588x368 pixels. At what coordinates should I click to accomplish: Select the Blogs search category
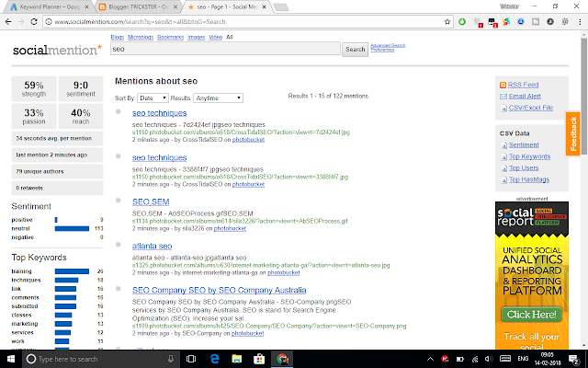point(118,37)
